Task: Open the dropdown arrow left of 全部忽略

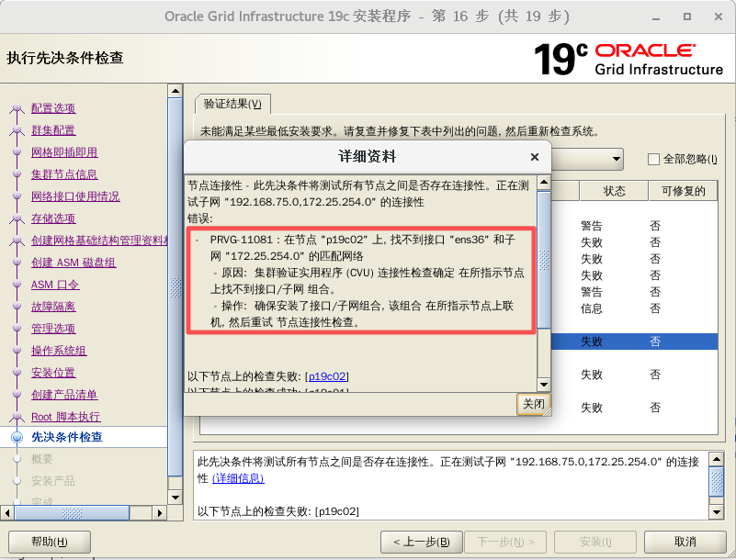Action: point(617,159)
